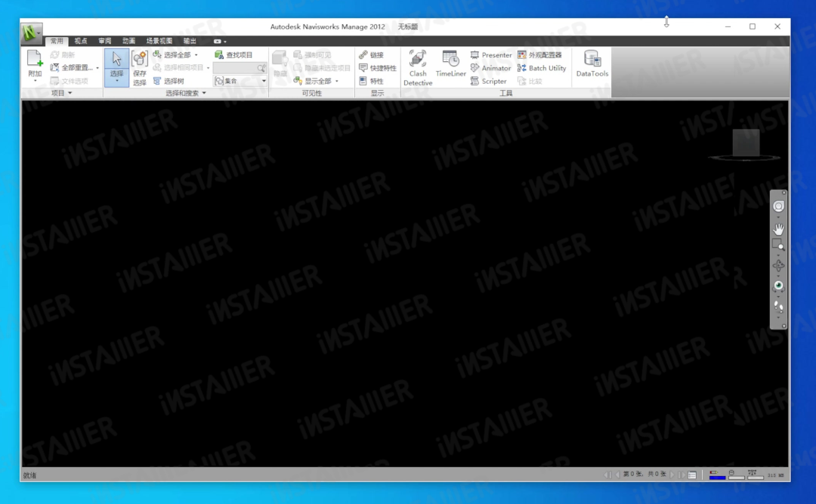The width and height of the screenshot is (816, 504).
Task: Toggle 快捷特性 quick properties
Action: click(378, 68)
